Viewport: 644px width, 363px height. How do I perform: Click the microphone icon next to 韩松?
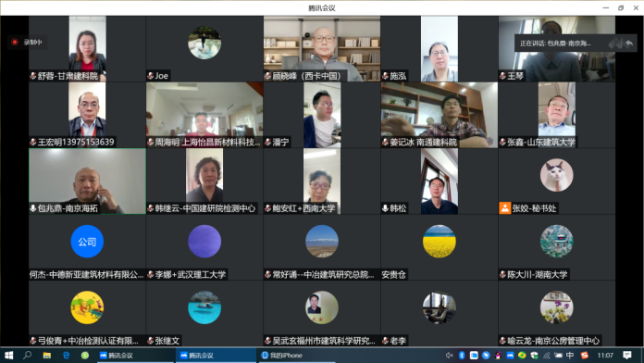(x=385, y=208)
